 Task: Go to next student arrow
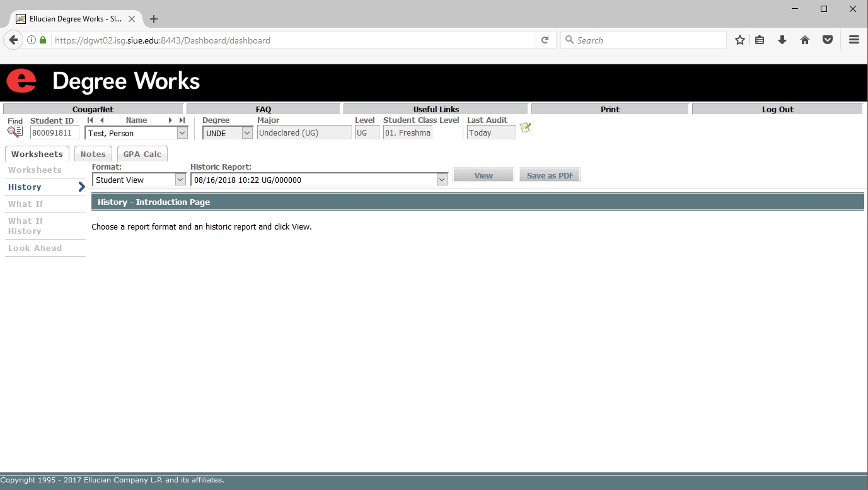point(170,120)
